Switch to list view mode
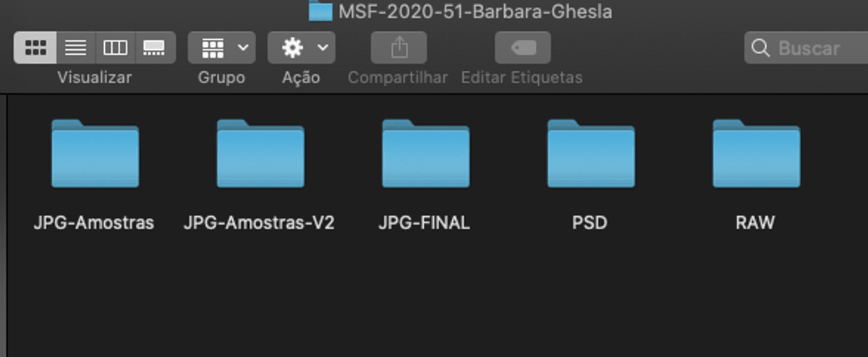The width and height of the screenshot is (868, 357). coord(75,48)
